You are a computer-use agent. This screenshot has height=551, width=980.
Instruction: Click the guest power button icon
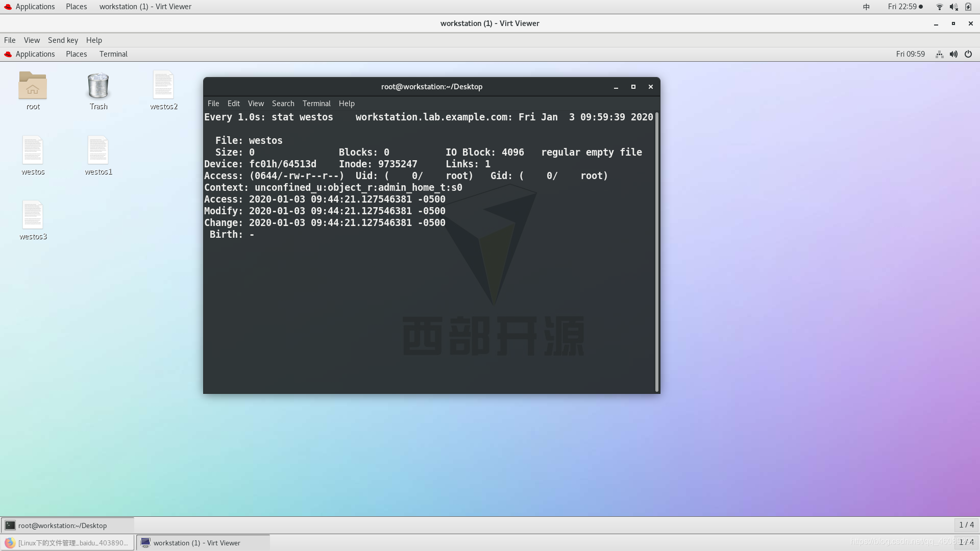(968, 54)
